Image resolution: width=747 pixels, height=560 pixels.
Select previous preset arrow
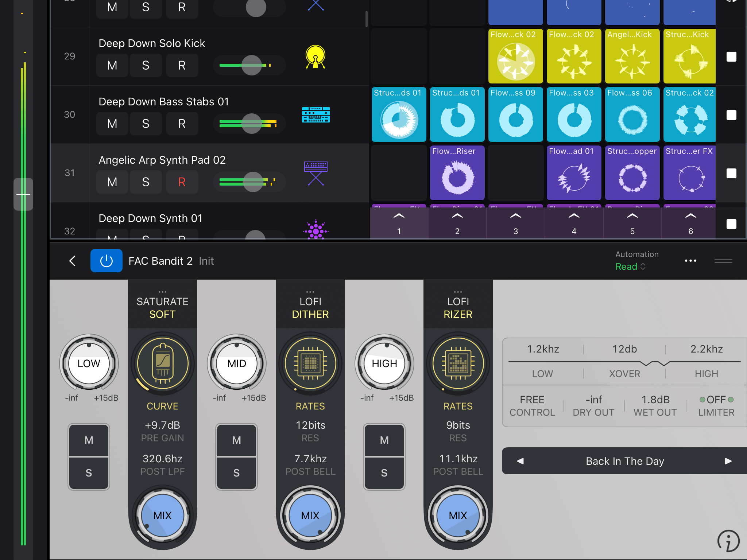pyautogui.click(x=520, y=461)
